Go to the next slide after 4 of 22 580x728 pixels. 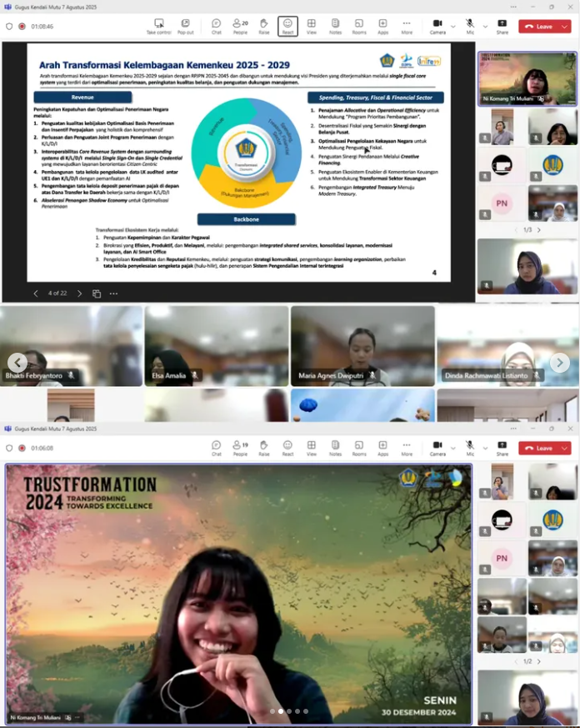tap(79, 294)
